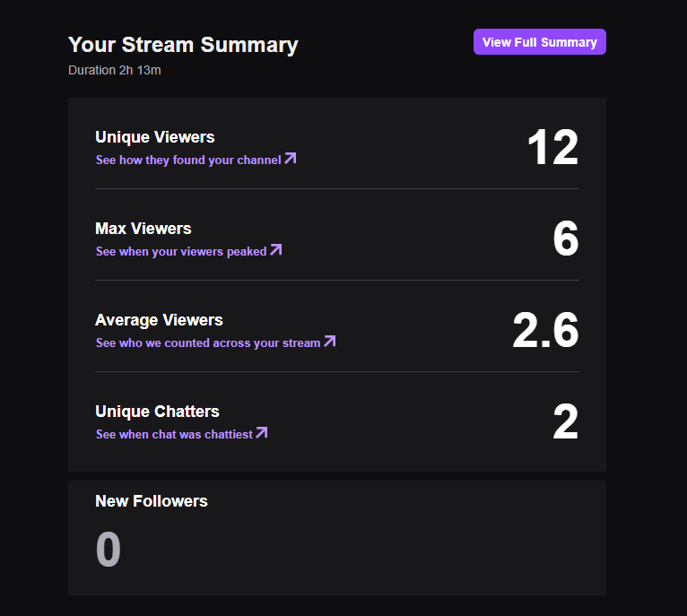Open 'See who we counted across your stream'
687x616 pixels.
click(215, 343)
